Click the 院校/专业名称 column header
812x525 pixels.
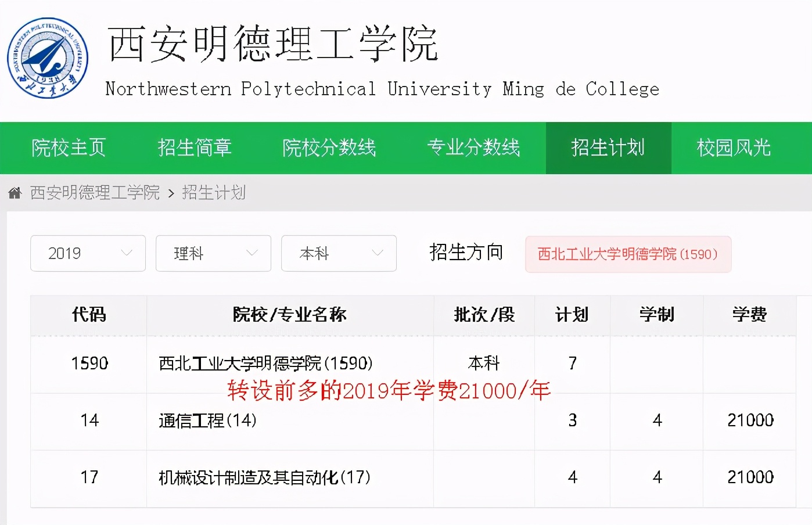pos(290,315)
